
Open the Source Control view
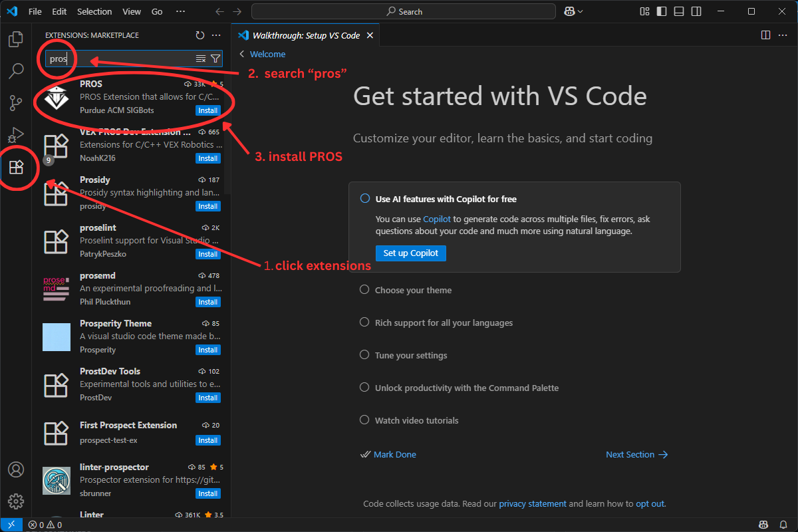point(16,103)
